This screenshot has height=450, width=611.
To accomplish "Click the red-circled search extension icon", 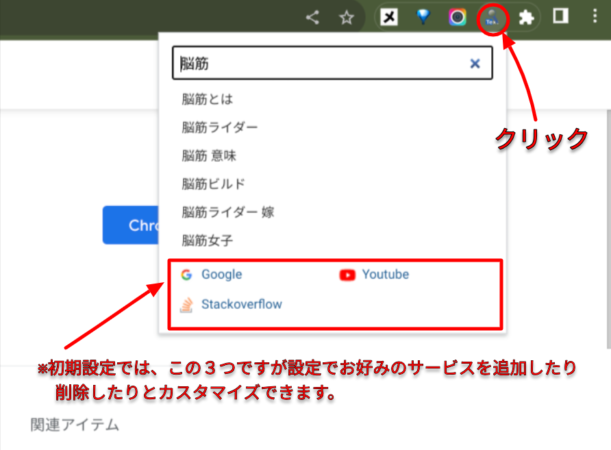I will 492,17.
